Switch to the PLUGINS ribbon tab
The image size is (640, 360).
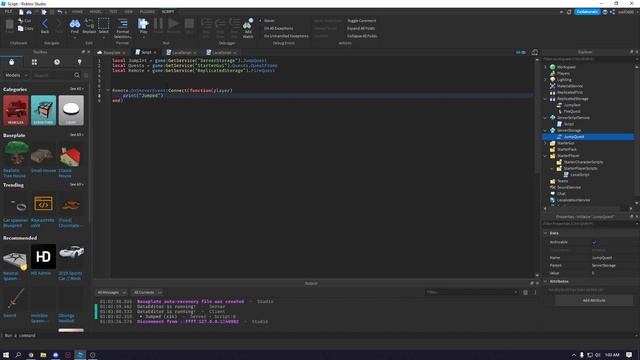click(x=147, y=12)
